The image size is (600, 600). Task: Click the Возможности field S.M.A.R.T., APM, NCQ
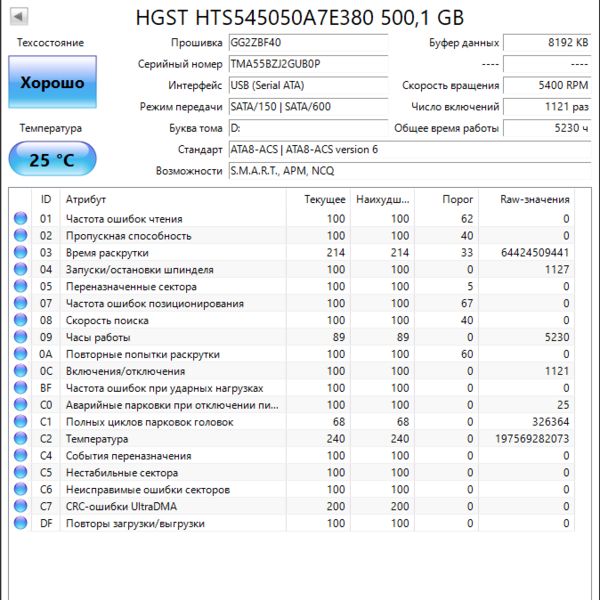tap(410, 171)
